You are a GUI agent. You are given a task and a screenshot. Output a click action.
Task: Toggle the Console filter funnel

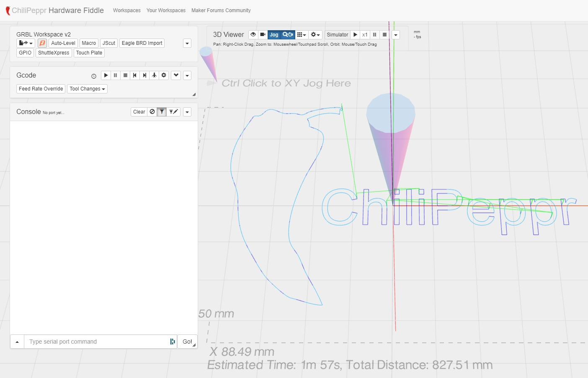pyautogui.click(x=162, y=112)
